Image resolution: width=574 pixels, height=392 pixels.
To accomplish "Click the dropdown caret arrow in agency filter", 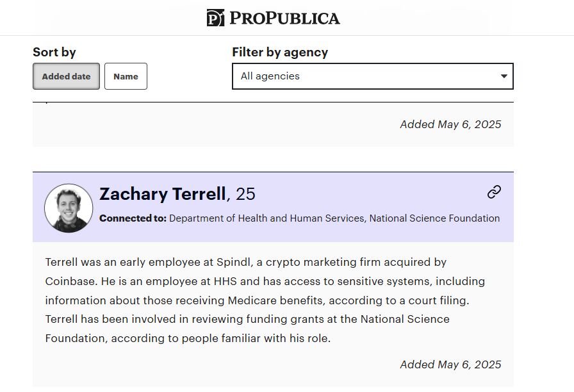I will click(504, 76).
